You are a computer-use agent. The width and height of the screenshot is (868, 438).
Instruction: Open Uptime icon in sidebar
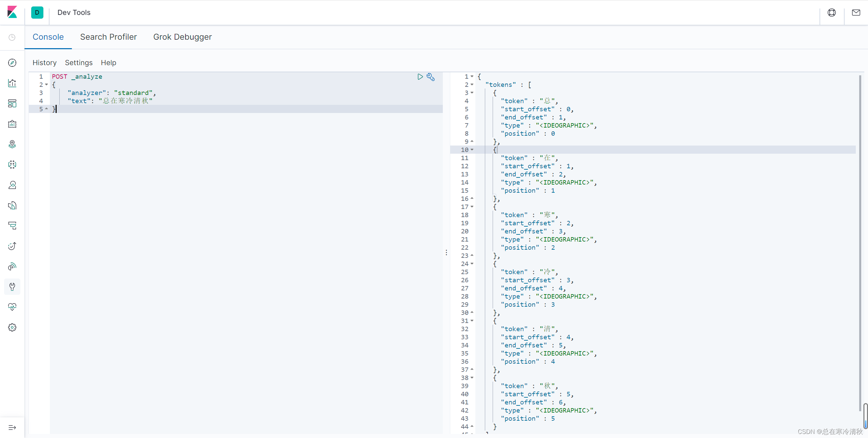(12, 246)
